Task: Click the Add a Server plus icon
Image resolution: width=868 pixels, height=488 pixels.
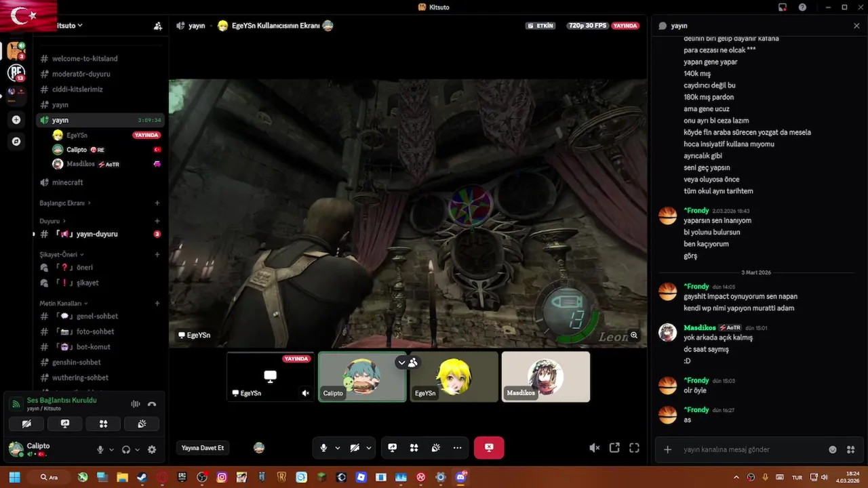Action: 16,120
